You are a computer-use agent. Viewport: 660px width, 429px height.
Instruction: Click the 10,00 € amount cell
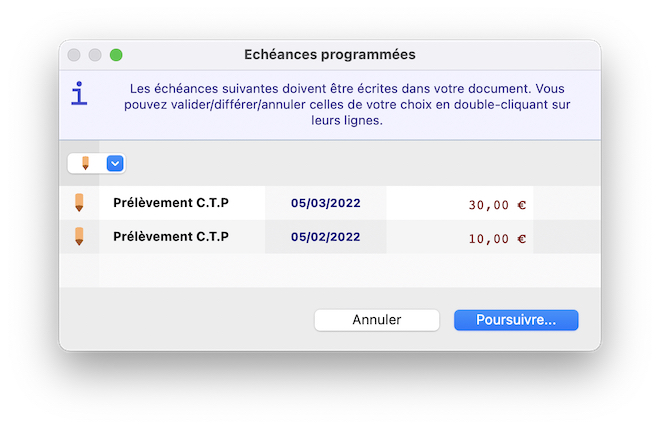click(x=496, y=238)
